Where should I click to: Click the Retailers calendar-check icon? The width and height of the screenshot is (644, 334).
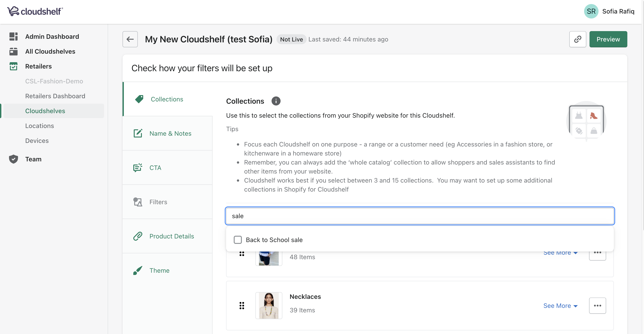click(14, 66)
